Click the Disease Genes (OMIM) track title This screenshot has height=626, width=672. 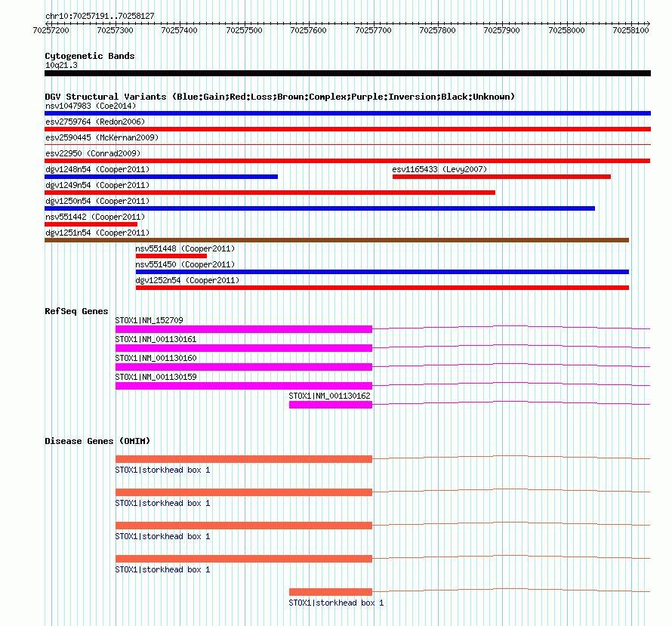tap(97, 441)
